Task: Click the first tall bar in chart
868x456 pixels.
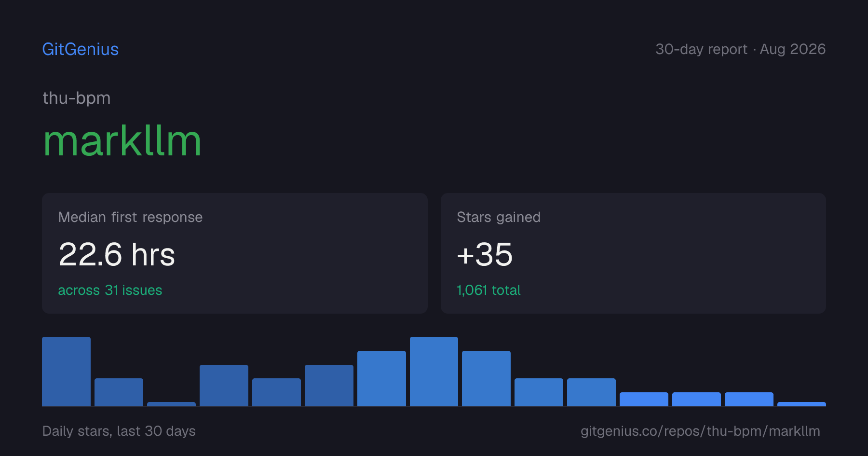Action: click(66, 372)
